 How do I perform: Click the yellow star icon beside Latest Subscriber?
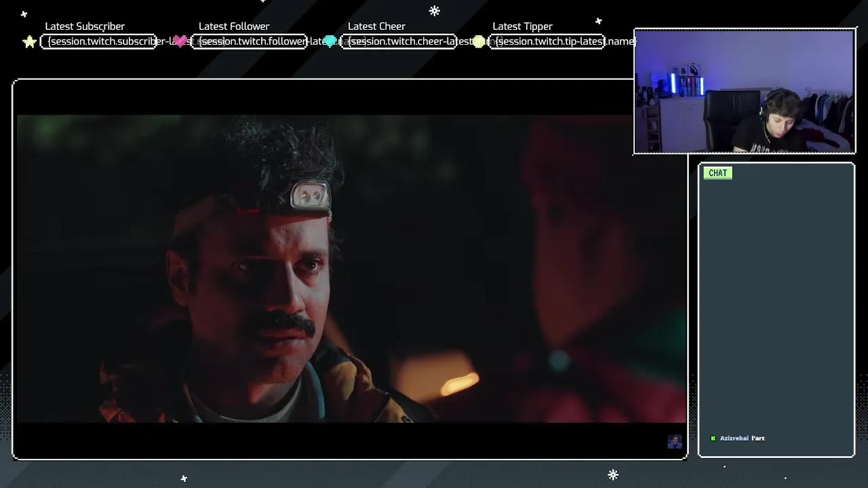[x=29, y=42]
